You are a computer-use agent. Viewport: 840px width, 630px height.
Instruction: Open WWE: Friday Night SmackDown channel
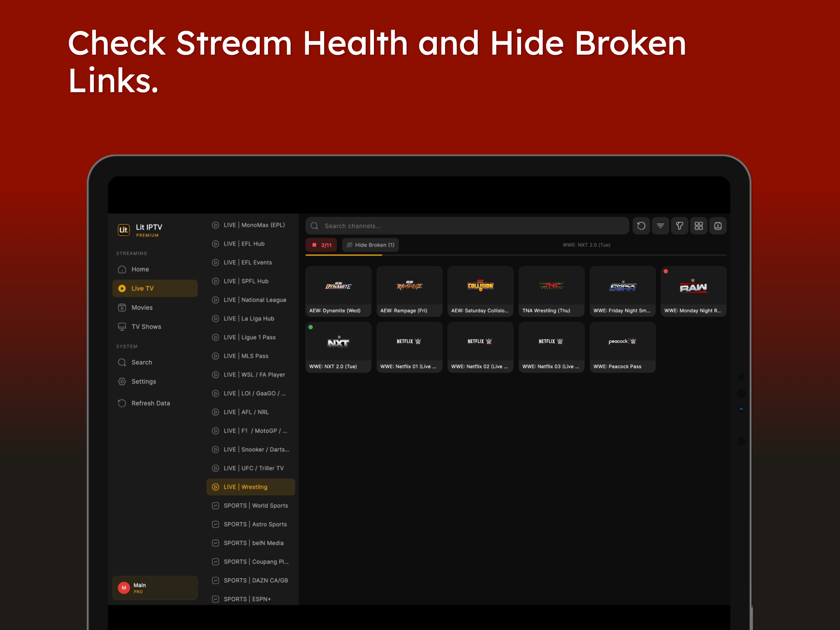click(x=622, y=291)
